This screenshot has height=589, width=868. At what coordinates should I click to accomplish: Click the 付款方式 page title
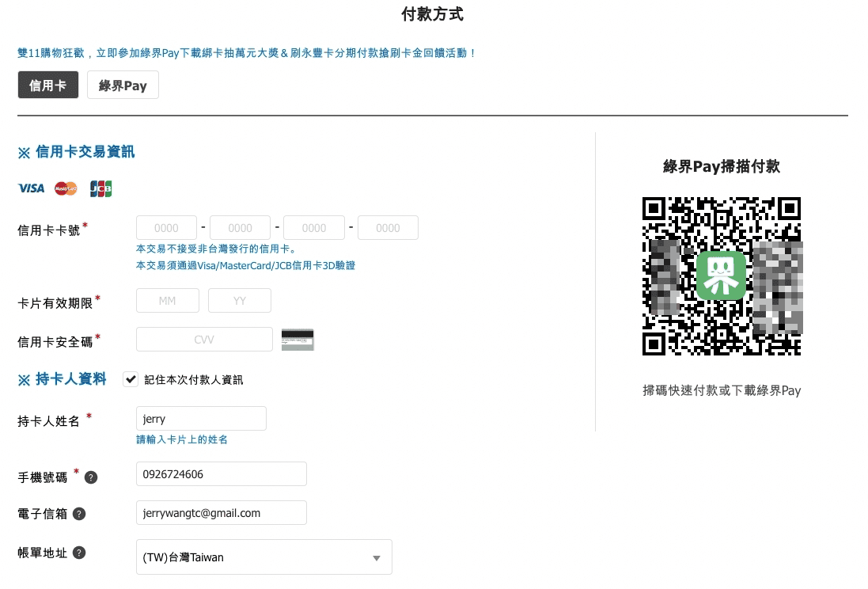pos(432,13)
